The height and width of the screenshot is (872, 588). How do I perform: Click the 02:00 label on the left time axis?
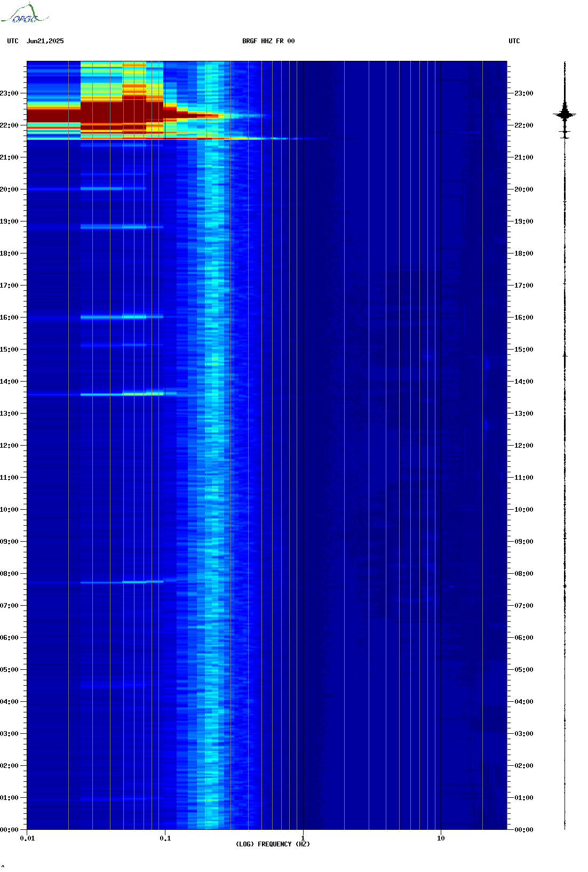[x=9, y=766]
